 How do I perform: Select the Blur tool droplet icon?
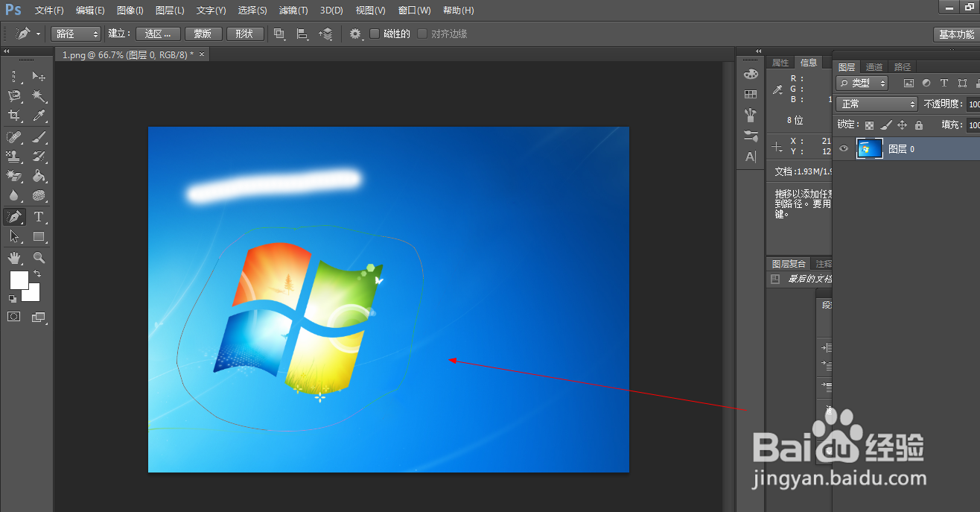click(x=14, y=195)
